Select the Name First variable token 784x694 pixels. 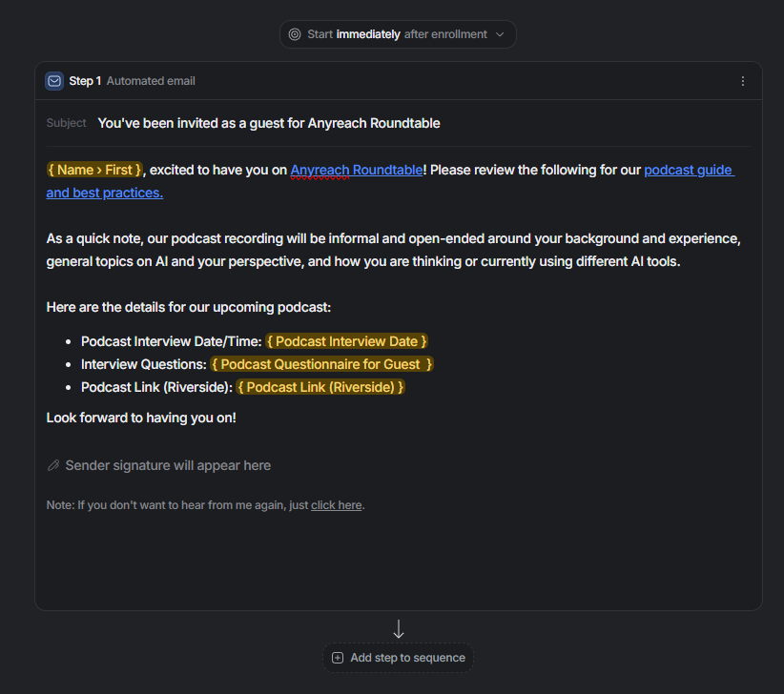[x=94, y=170]
